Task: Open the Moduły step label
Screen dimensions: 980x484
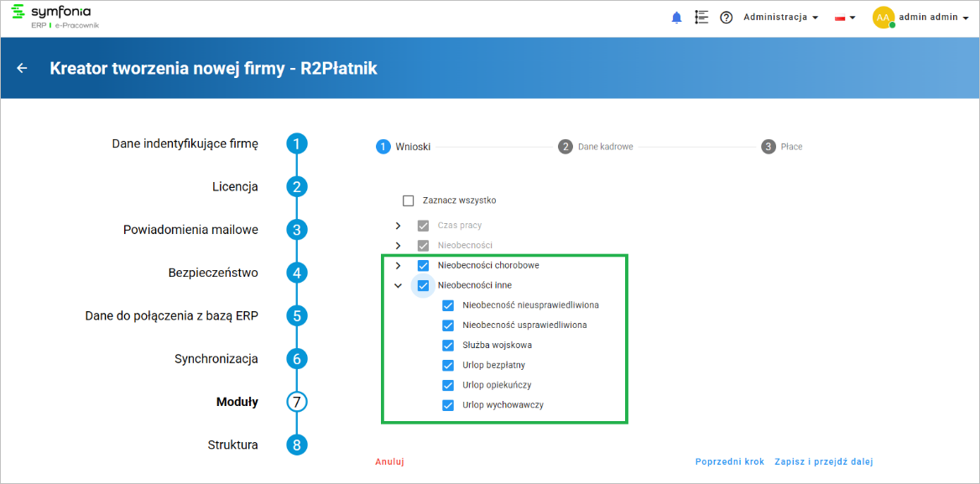Action: (x=237, y=402)
